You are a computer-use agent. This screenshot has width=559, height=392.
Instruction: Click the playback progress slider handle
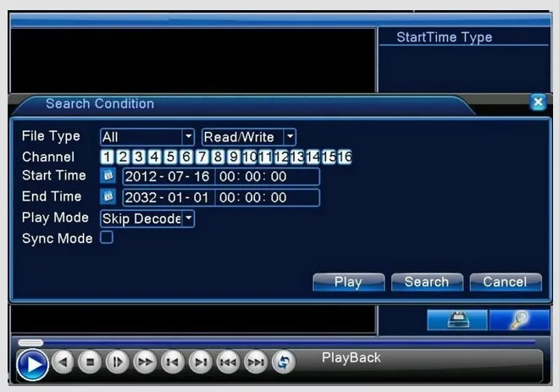tap(30, 343)
